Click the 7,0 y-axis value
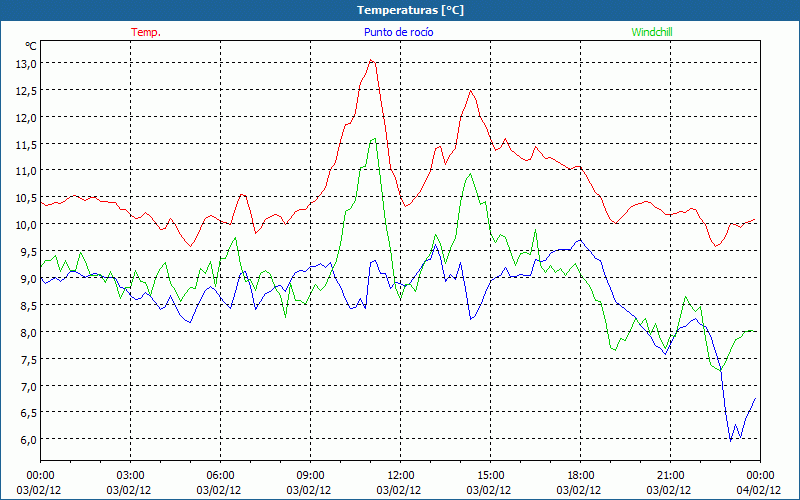Screen dimensions: 800x500 pyautogui.click(x=28, y=387)
